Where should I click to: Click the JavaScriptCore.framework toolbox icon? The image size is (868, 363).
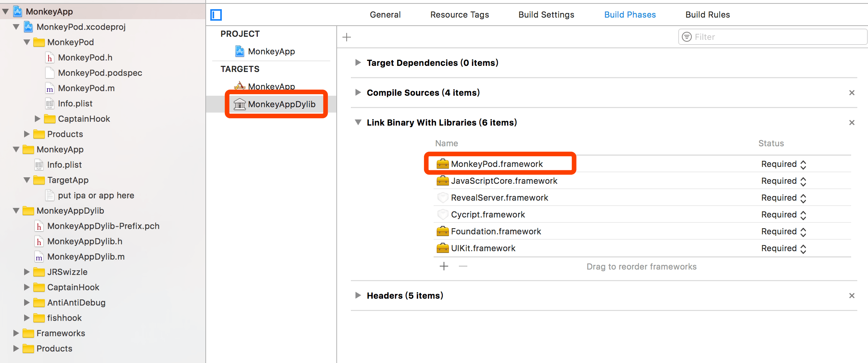click(443, 181)
